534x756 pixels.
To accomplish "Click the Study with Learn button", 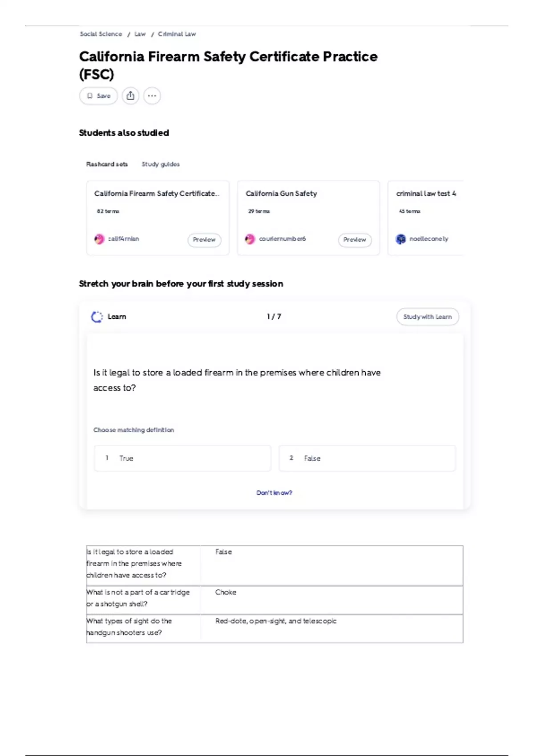I will click(428, 317).
